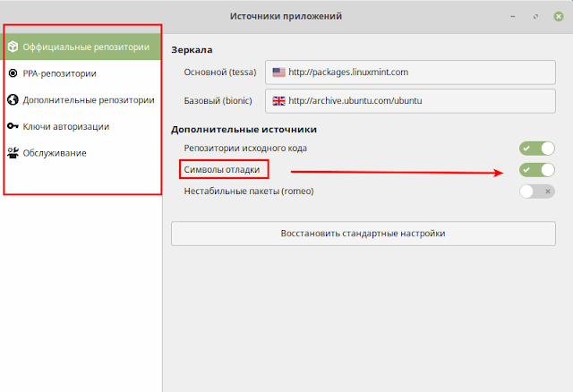Switch to PPA-репозитории section

(x=82, y=73)
